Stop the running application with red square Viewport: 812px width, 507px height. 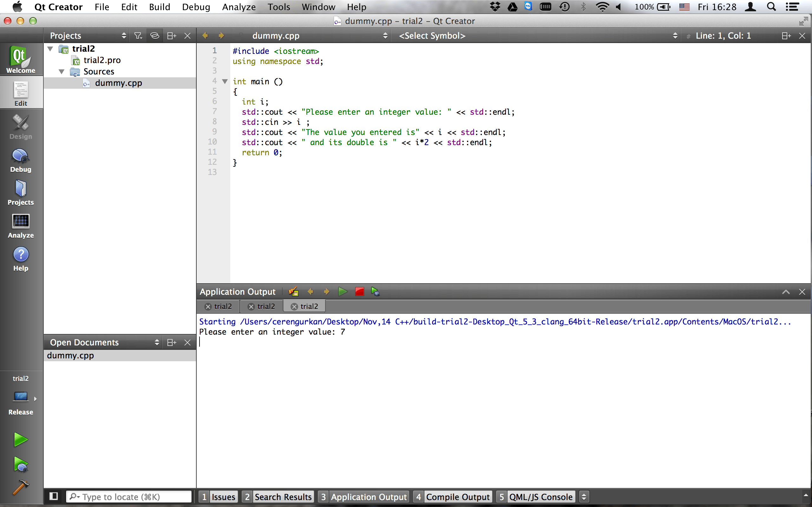(x=359, y=292)
